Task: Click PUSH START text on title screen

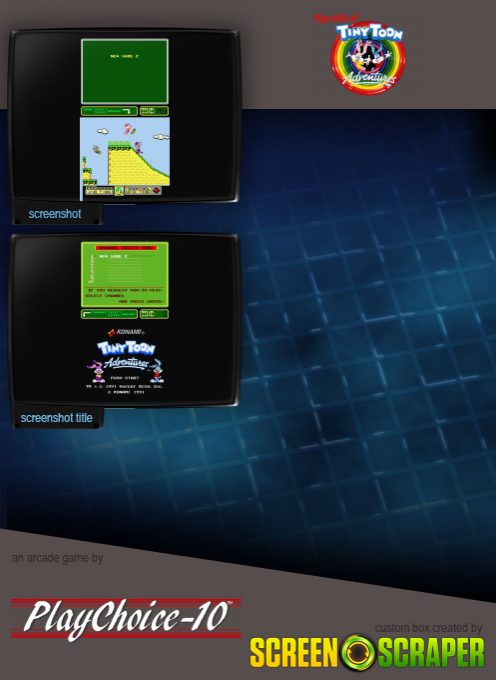Action: click(125, 378)
